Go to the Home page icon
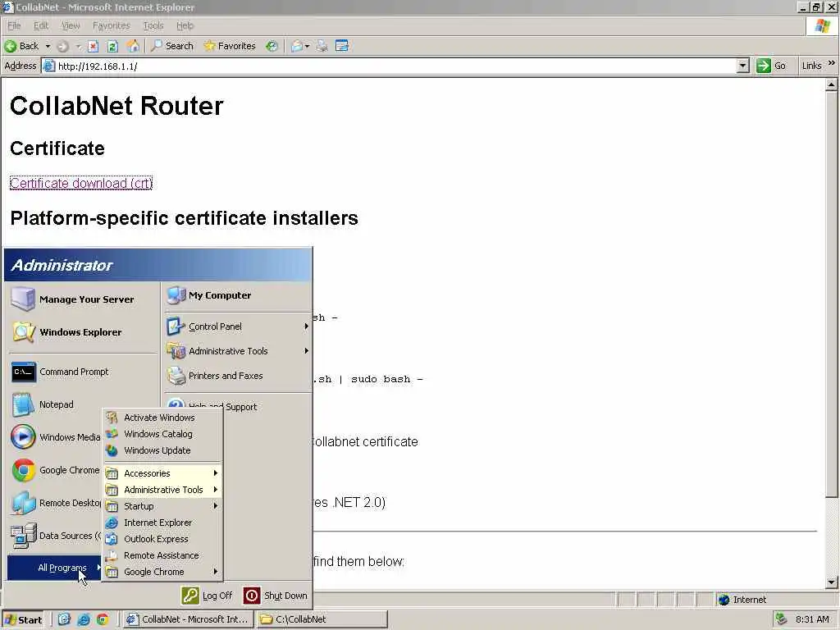 click(132, 46)
